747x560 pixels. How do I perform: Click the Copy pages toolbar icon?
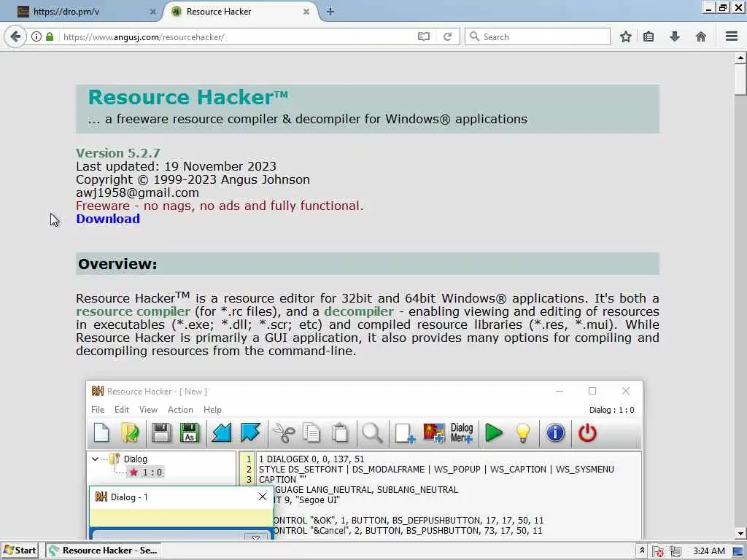[311, 433]
